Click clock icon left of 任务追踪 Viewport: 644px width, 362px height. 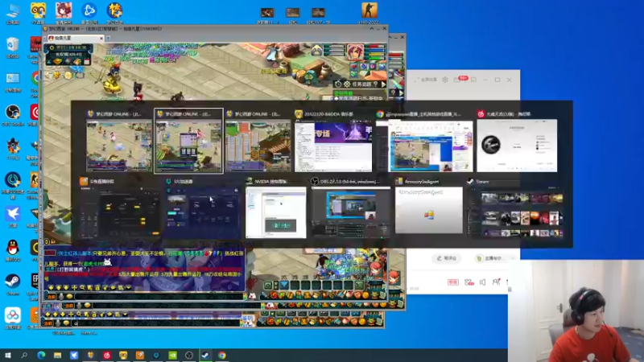tap(338, 84)
